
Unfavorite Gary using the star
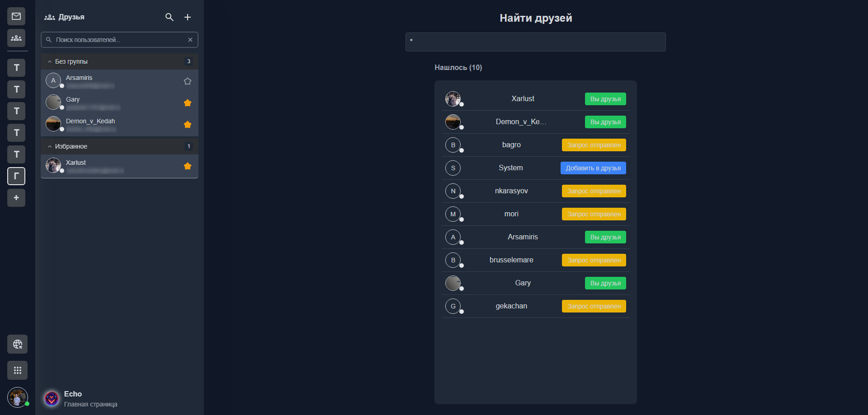pyautogui.click(x=188, y=103)
